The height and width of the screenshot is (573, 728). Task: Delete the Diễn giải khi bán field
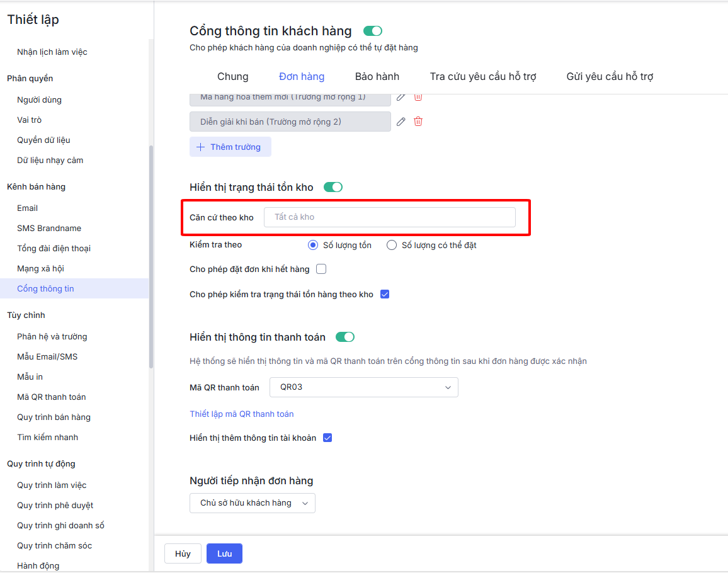coord(418,122)
